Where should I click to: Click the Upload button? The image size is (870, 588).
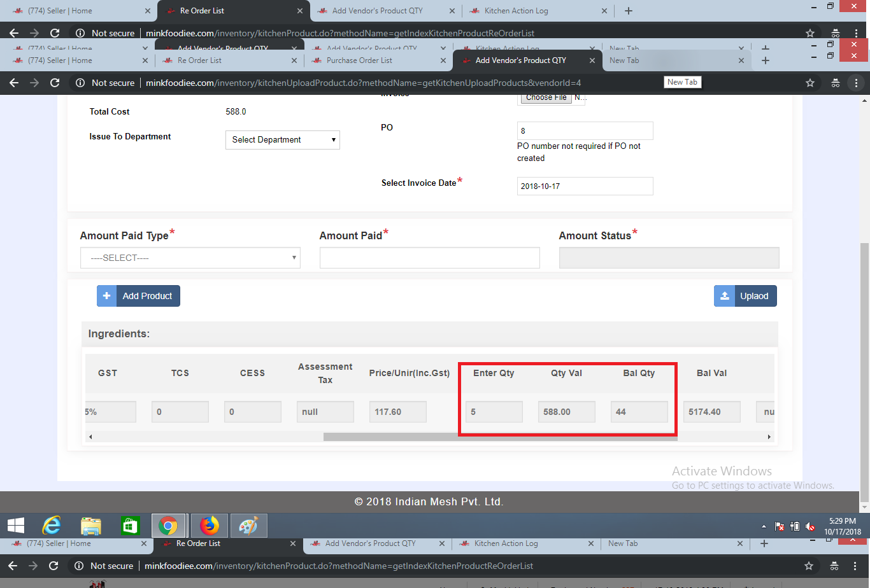(x=745, y=296)
